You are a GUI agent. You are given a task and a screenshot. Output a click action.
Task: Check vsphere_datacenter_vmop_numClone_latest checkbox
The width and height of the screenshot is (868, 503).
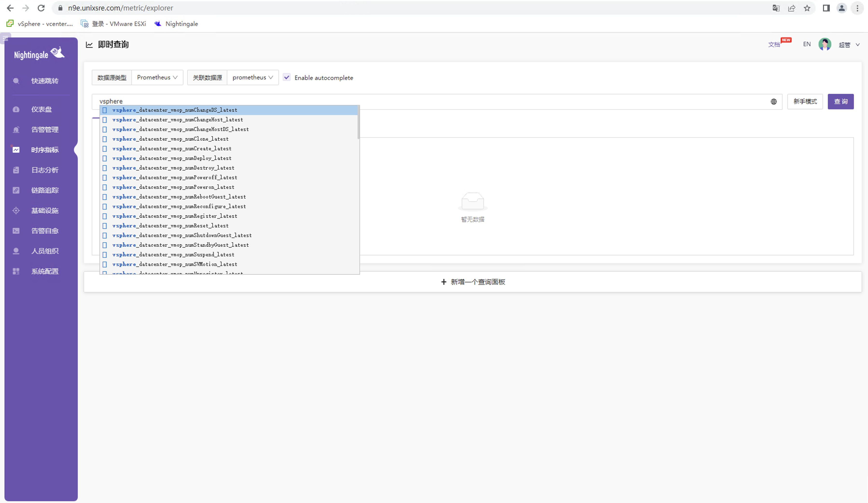click(105, 139)
